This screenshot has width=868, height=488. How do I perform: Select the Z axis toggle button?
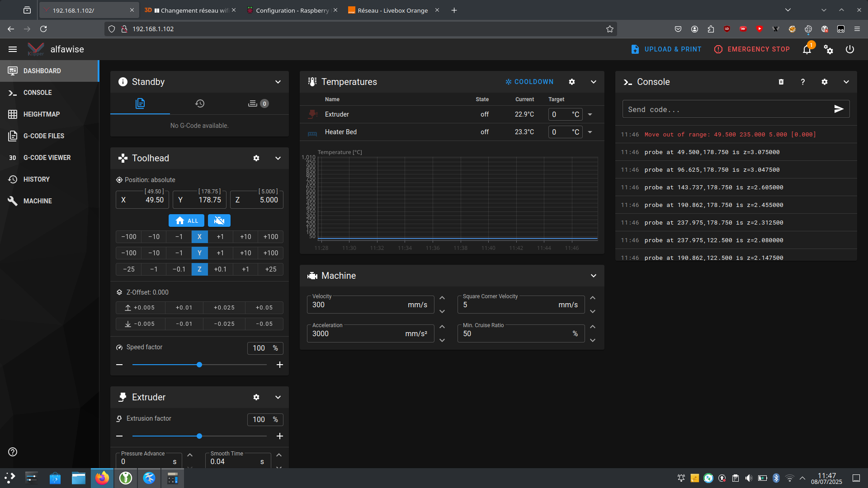199,269
